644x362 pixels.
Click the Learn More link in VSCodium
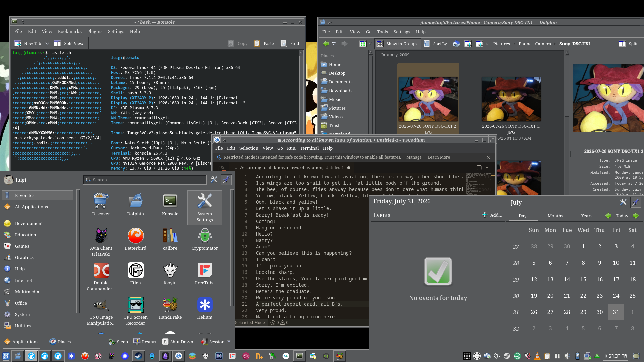point(439,157)
